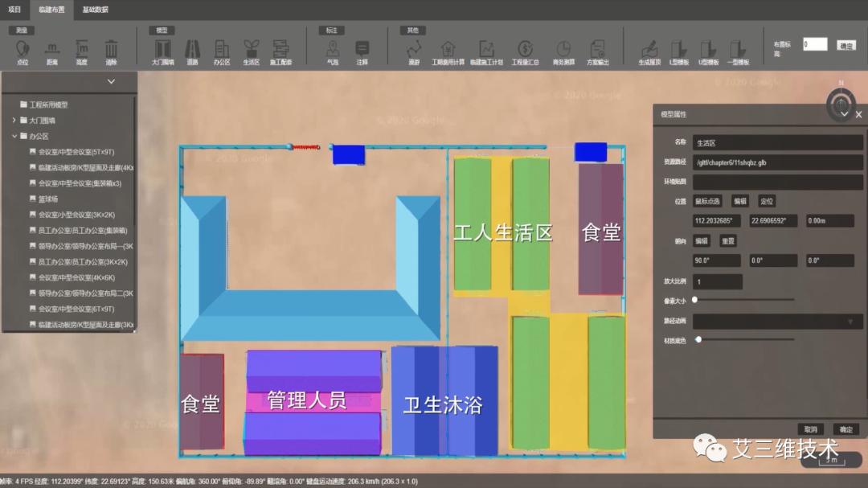Open 工程量汇总 quantity summary tool
Image resolution: width=868 pixels, height=488 pixels.
(x=526, y=48)
